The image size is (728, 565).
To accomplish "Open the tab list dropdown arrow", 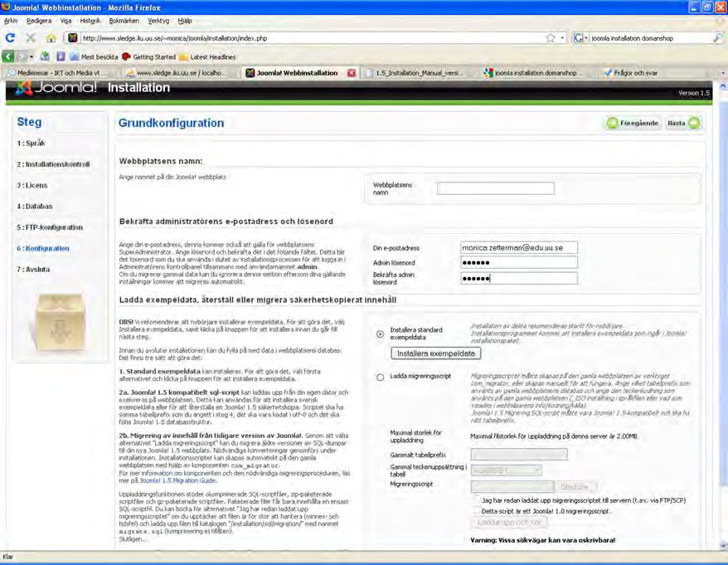I will (x=722, y=73).
